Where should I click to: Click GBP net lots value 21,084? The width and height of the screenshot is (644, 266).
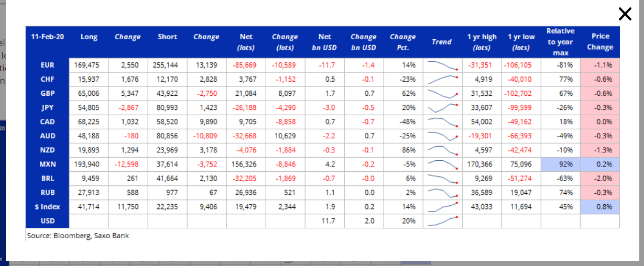(x=246, y=94)
